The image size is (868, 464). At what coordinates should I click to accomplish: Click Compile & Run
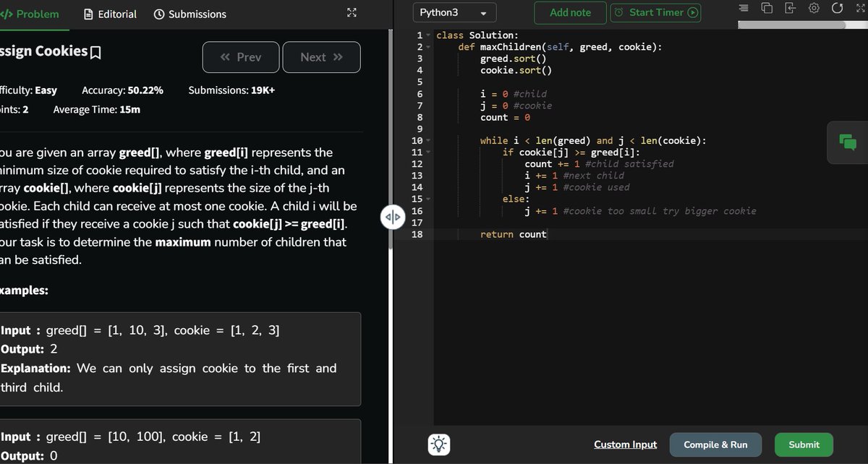click(715, 444)
